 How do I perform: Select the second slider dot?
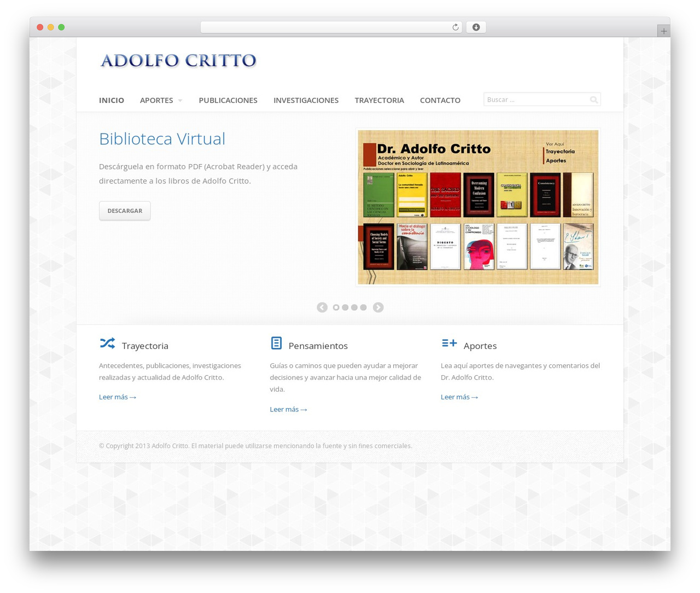(x=345, y=307)
